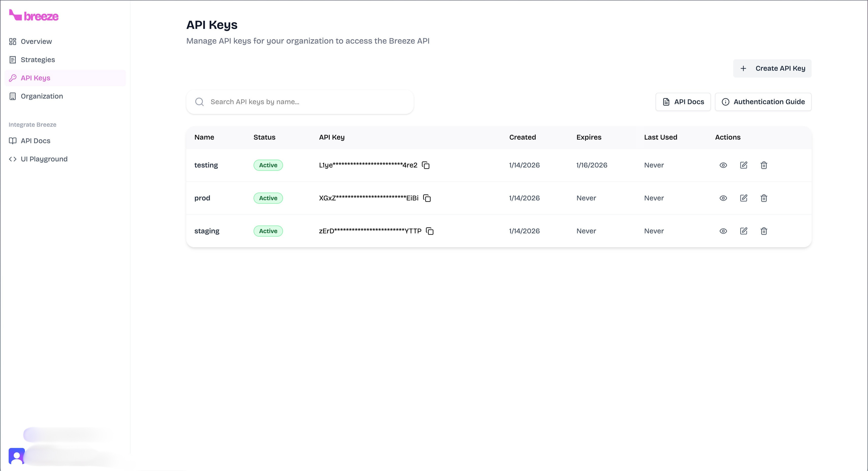
Task: Delete the staging API key
Action: [x=763, y=231]
